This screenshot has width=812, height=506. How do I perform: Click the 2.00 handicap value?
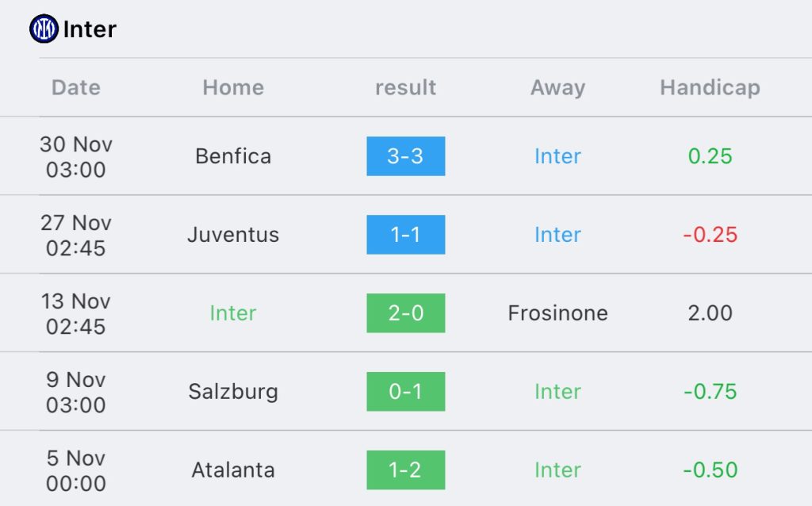click(710, 312)
